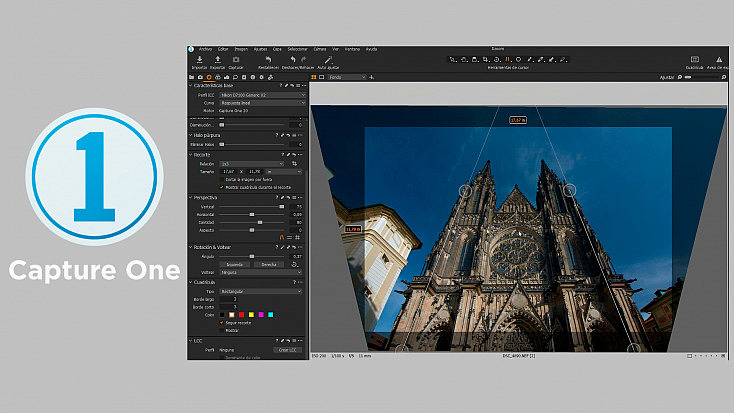Add a new layer with plus icon
Image resolution: width=734 pixels, height=413 pixels.
coord(372,77)
